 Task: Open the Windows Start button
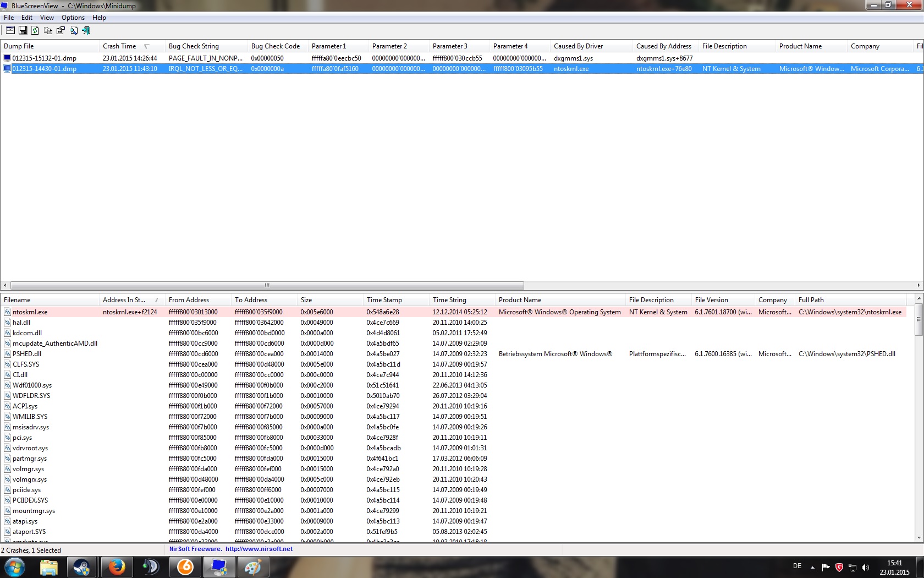15,567
